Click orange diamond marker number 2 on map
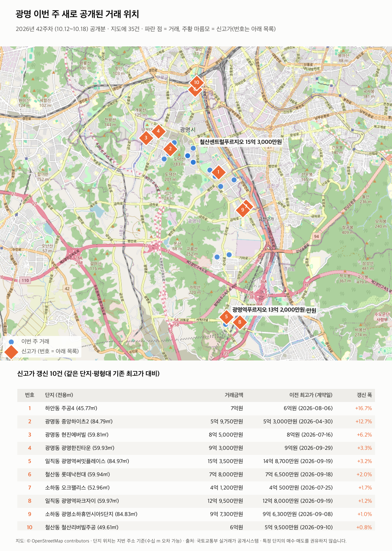The height and width of the screenshot is (551, 392). point(170,149)
